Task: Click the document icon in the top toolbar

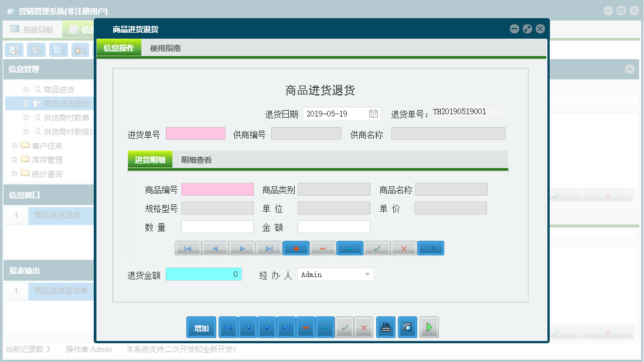Action: (x=58, y=50)
